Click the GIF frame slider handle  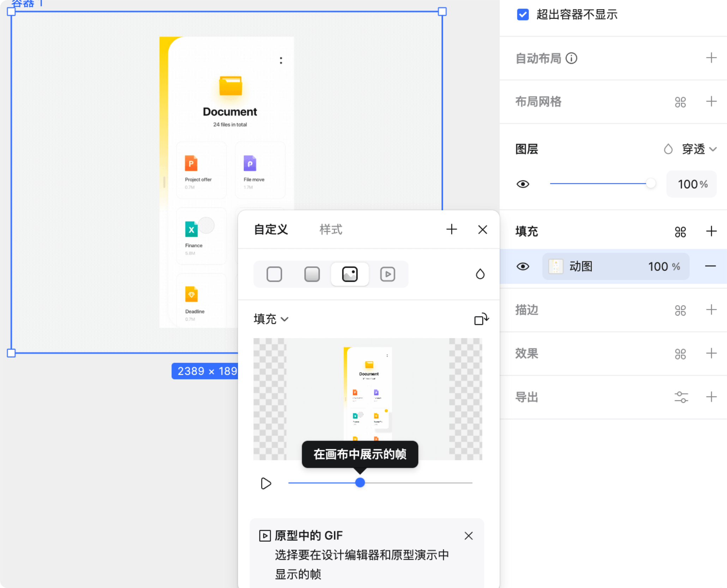tap(360, 483)
